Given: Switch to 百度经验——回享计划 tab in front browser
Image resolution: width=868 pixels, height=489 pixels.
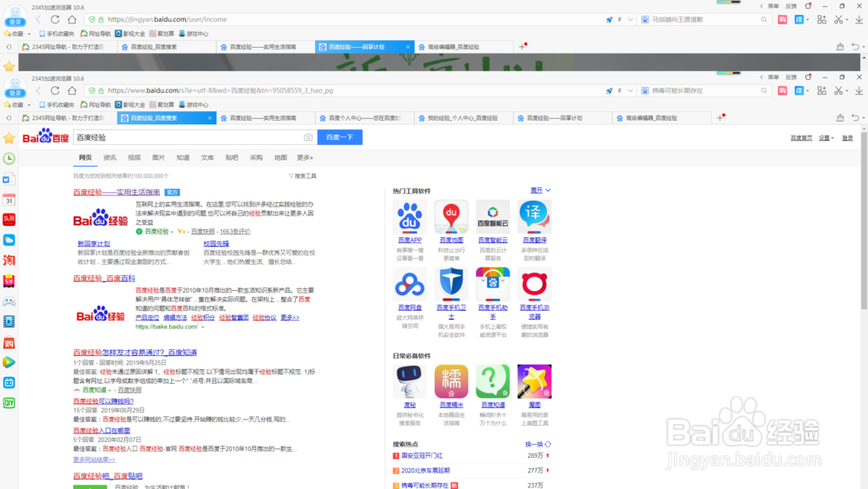Looking at the screenshot, I should click(562, 118).
